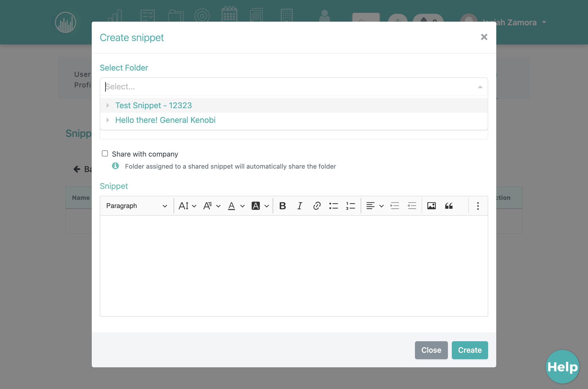Click the back arrow on the Snippets page
This screenshot has width=588, height=389.
click(77, 169)
